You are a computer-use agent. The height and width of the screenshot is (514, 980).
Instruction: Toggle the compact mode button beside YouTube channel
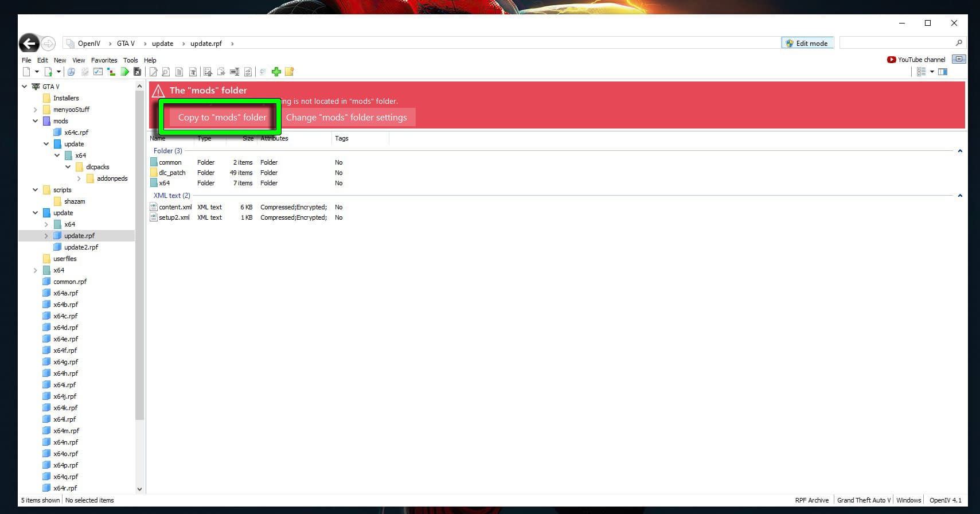click(958, 59)
